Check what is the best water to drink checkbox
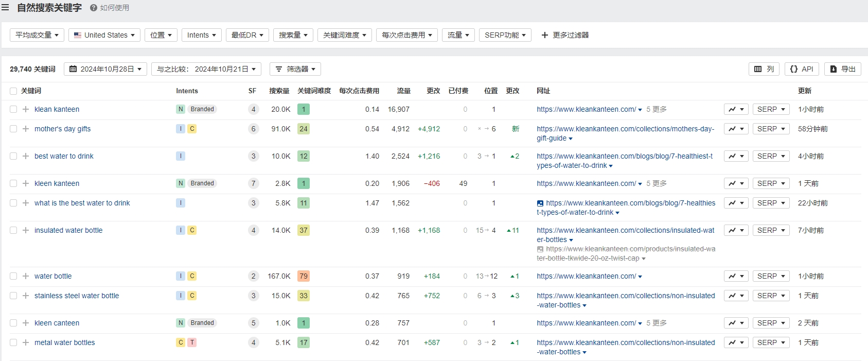This screenshot has width=868, height=361. (13, 203)
